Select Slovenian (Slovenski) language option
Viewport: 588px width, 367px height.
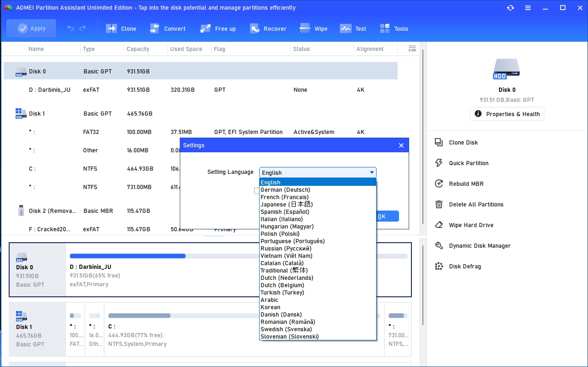point(318,337)
